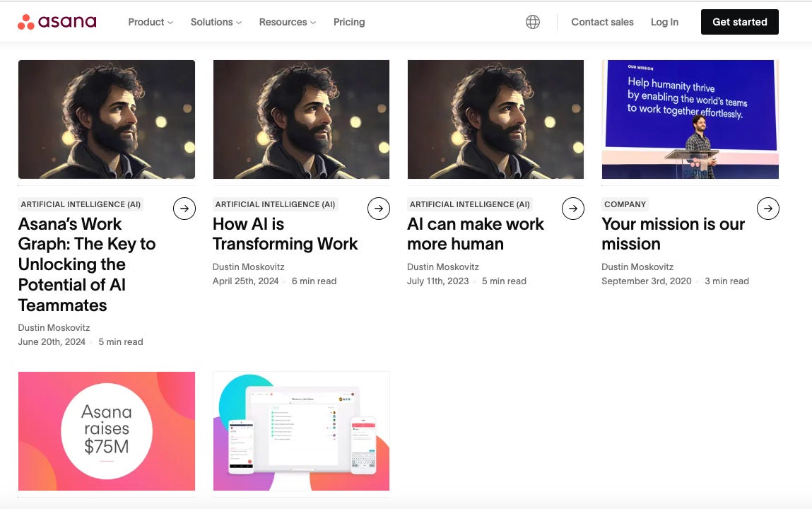Click AI category tag on AI can make work card

coord(470,204)
